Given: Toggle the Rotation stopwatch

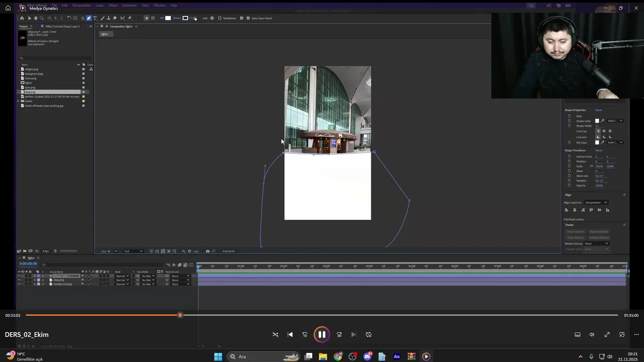Looking at the screenshot, I should (x=570, y=180).
